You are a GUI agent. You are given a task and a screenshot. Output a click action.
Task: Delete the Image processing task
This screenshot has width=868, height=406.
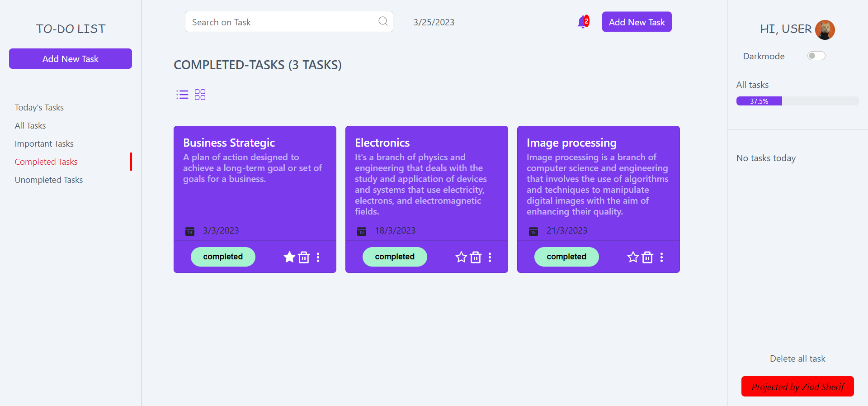[647, 257]
